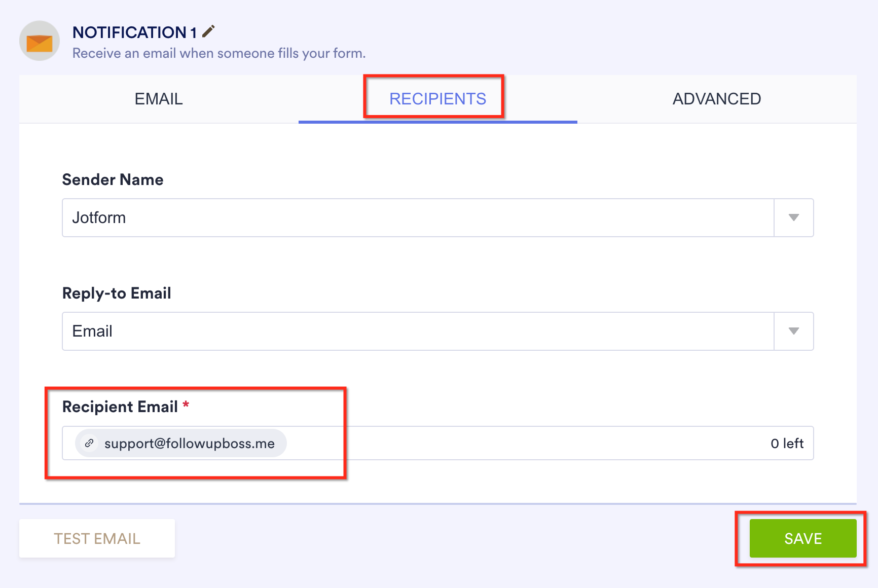Select the support@followupboss.me recipient chip
This screenshot has height=588, width=878.
click(181, 443)
